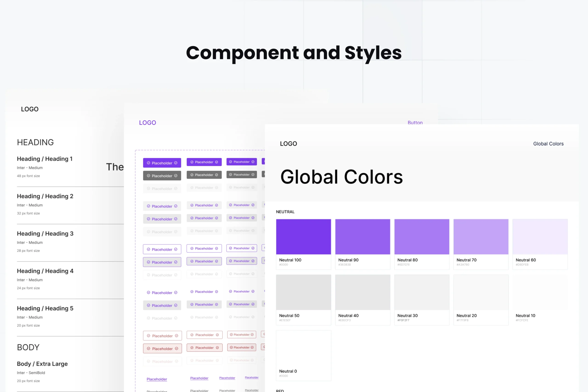Select the large purple primary Placeholder button

coord(162,163)
